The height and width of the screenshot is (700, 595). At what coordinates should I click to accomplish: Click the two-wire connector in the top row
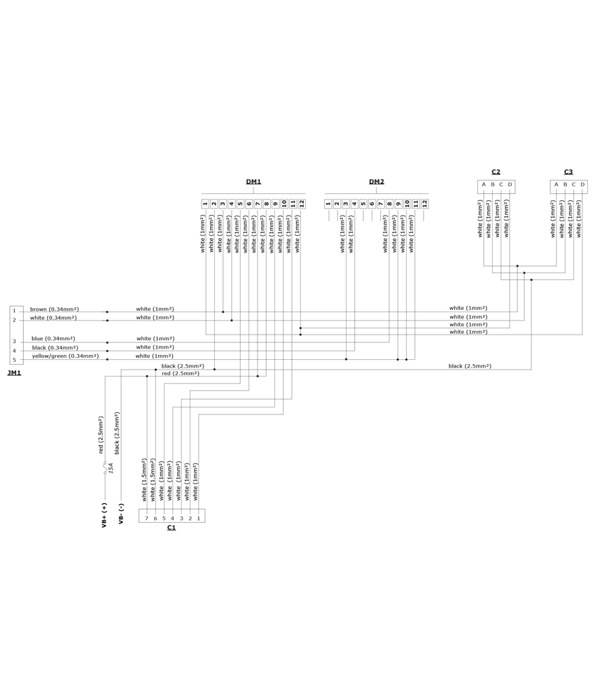(338, 234)
